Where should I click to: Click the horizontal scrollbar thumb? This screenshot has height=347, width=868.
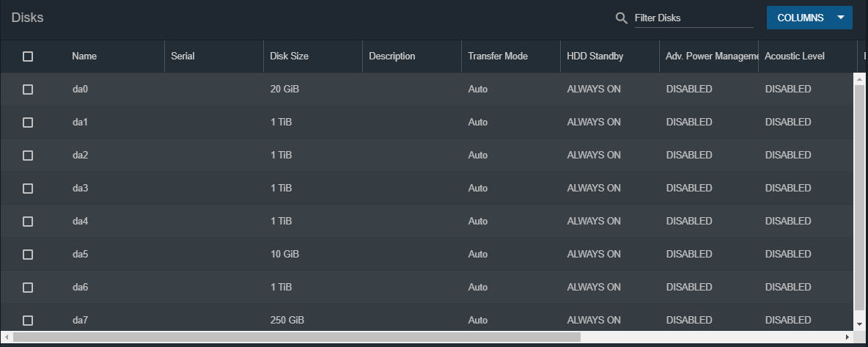[x=297, y=337]
